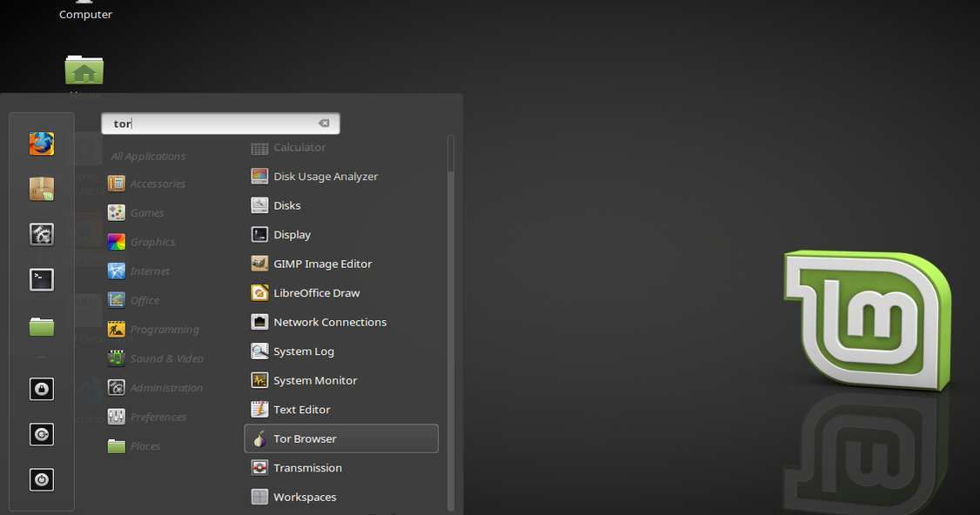
Task: Open Text Editor
Action: [x=341, y=410]
